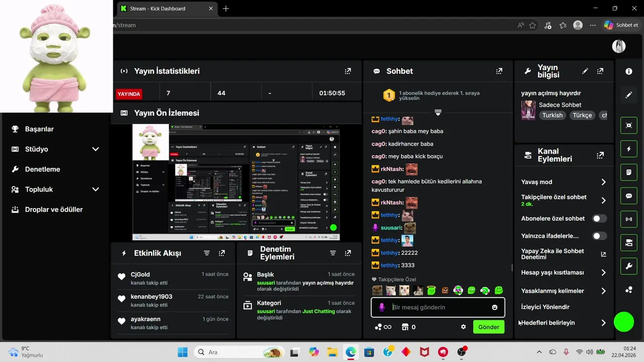Image resolution: width=644 pixels, height=362 pixels.
Task: Click the large green circle button
Action: [624, 322]
